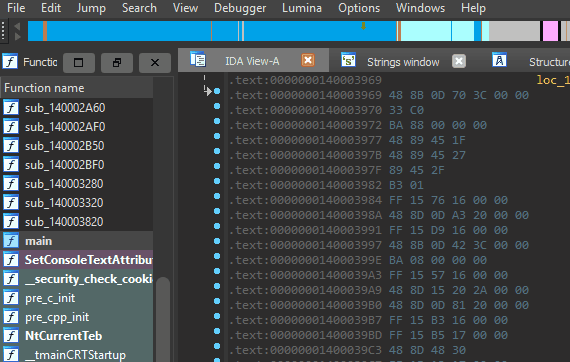The image size is (570, 362).
Task: Click the navigation band right arrow
Action: 17,36
